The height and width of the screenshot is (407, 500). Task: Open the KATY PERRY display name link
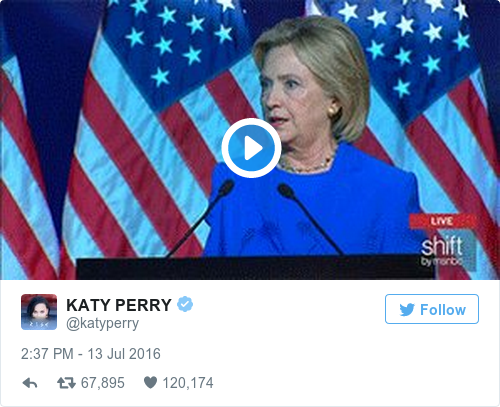119,305
